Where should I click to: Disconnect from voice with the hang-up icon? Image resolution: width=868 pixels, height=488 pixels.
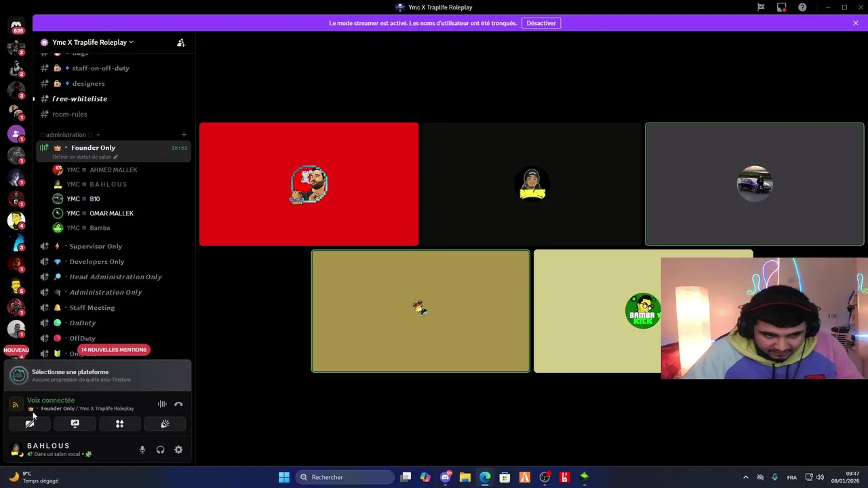(x=178, y=404)
